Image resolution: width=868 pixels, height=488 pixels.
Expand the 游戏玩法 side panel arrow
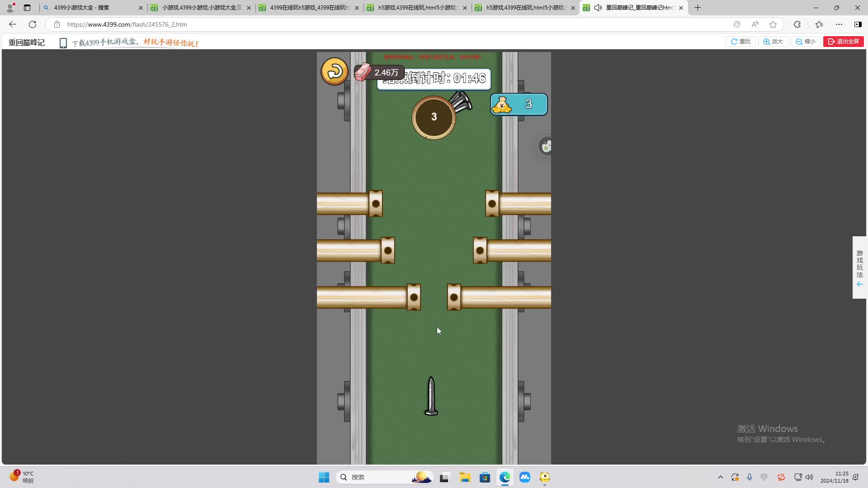tap(859, 284)
